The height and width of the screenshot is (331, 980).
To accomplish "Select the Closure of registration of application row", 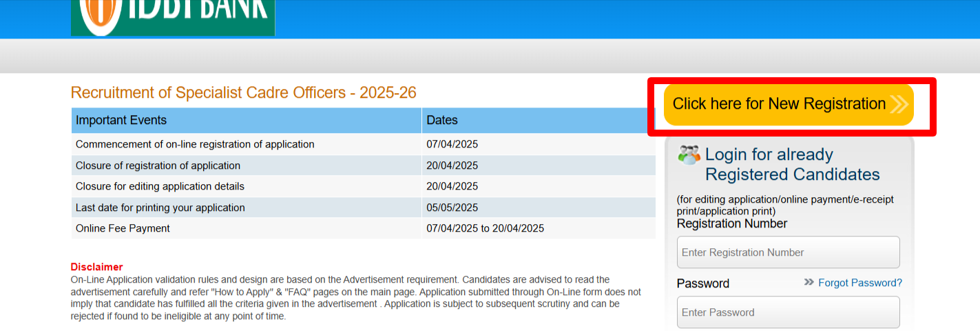I will point(158,165).
